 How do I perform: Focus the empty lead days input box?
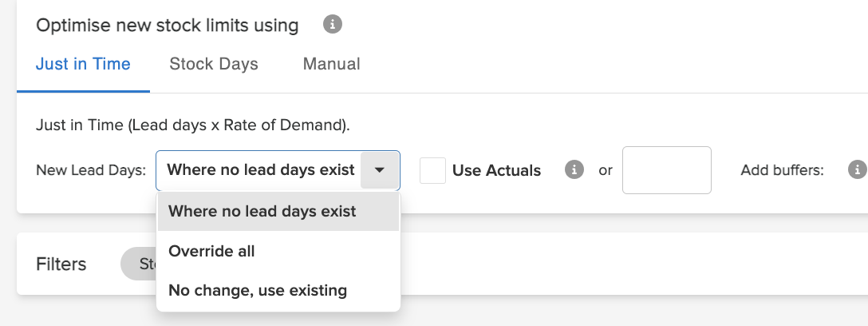point(666,170)
